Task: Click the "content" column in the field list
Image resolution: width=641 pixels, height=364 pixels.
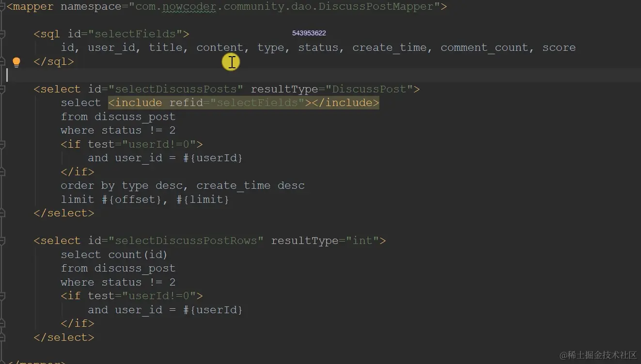Action: 220,47
